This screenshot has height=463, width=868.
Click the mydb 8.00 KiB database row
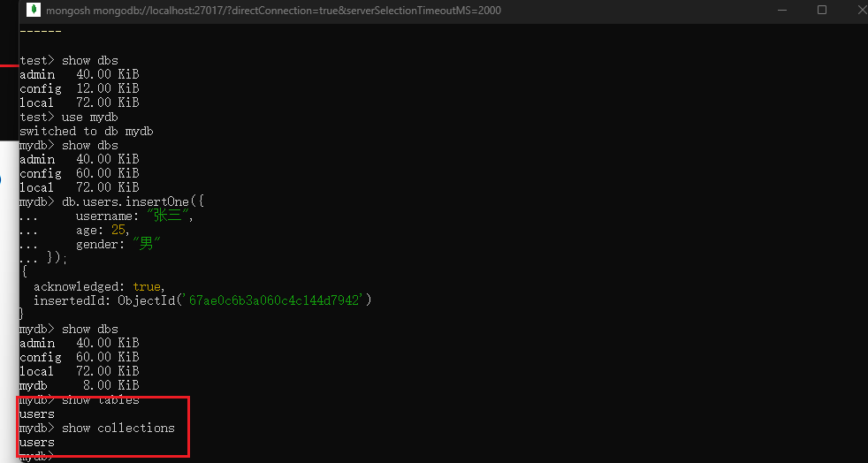tap(80, 385)
